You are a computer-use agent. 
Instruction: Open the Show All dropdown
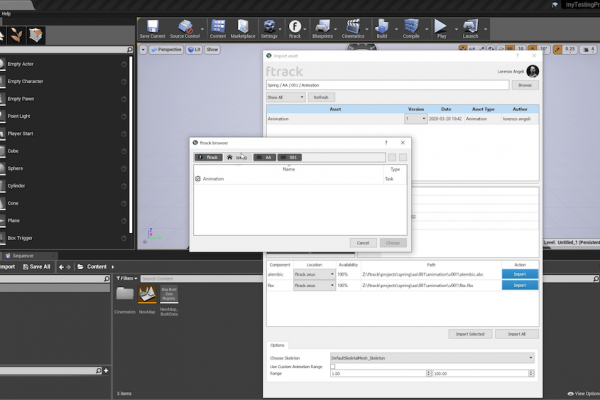click(x=285, y=97)
